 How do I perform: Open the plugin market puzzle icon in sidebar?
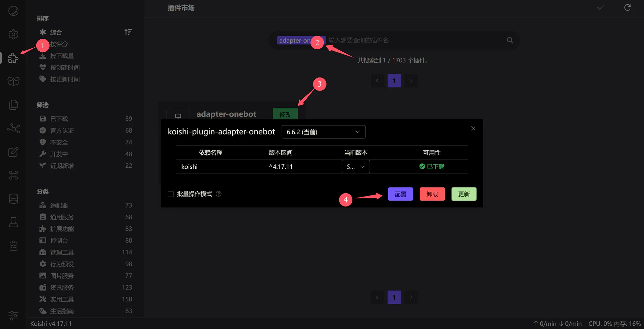(13, 58)
